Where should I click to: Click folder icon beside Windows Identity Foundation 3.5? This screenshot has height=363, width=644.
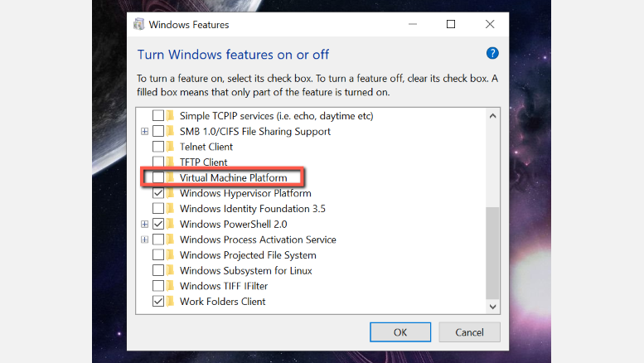170,209
